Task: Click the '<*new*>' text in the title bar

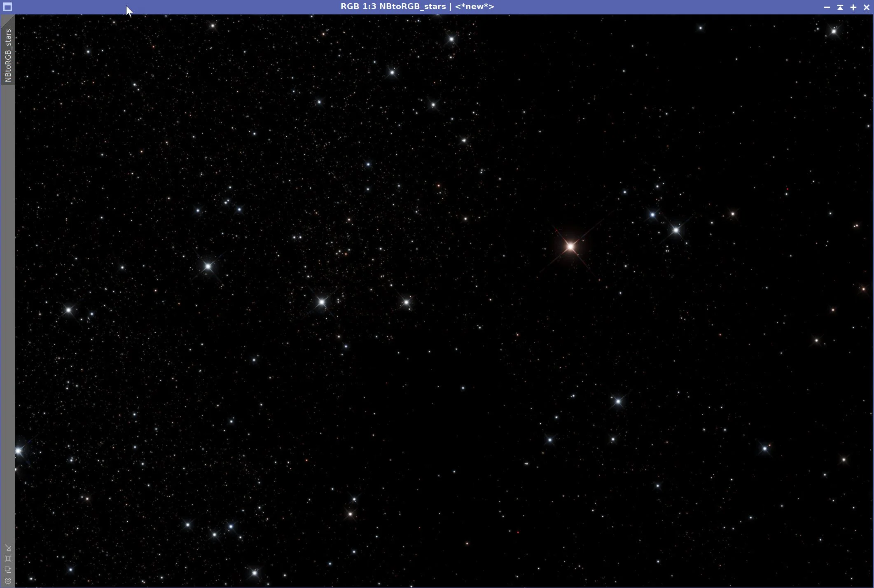Action: [474, 7]
